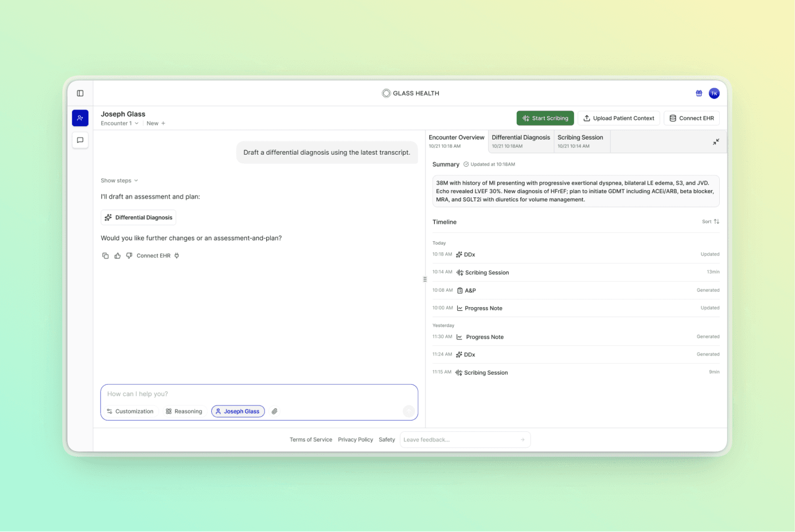Screen dimensions: 795x532
Task: Toggle Customization in the chat box
Action: click(130, 412)
